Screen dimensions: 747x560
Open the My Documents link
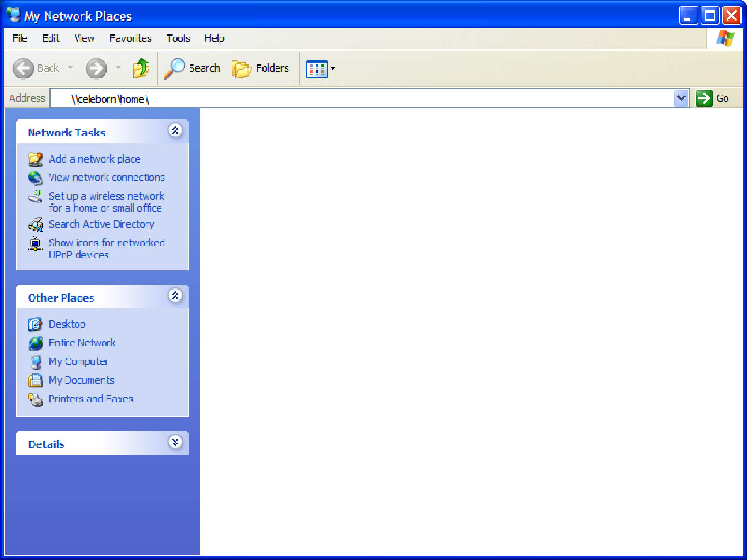click(x=82, y=380)
